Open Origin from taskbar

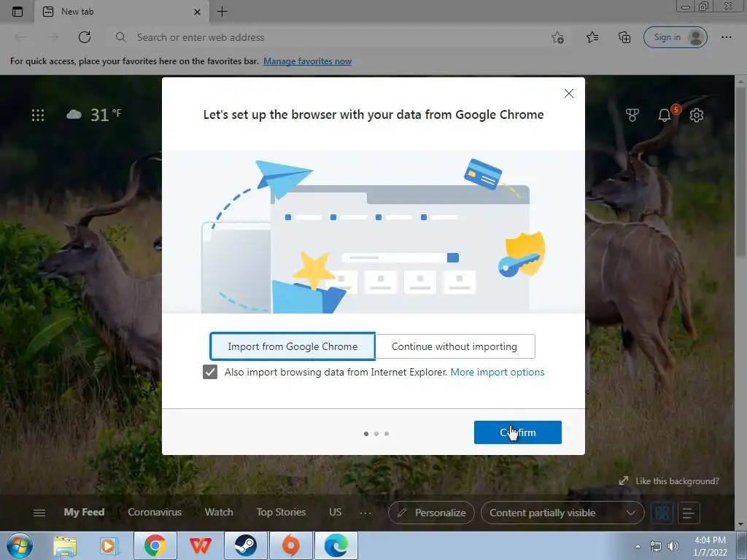(x=291, y=545)
